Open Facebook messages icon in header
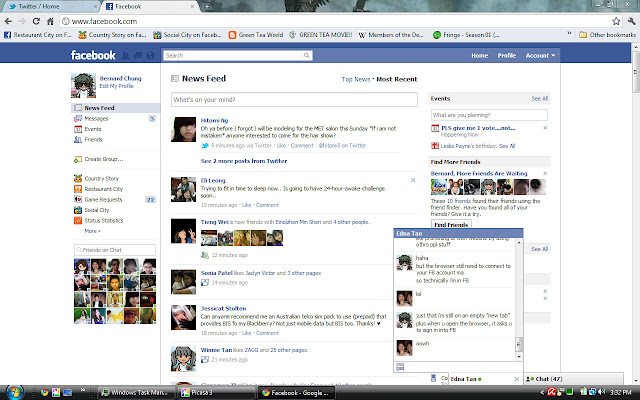 pos(138,56)
